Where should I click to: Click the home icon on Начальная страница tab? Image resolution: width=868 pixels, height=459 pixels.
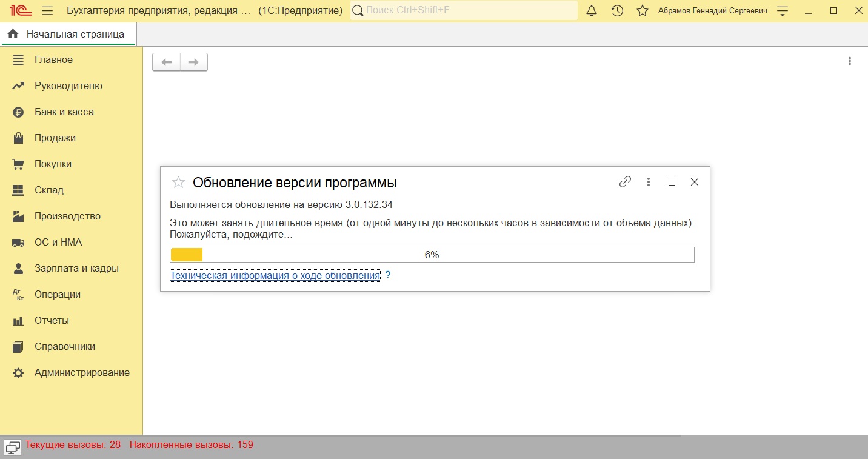(13, 34)
